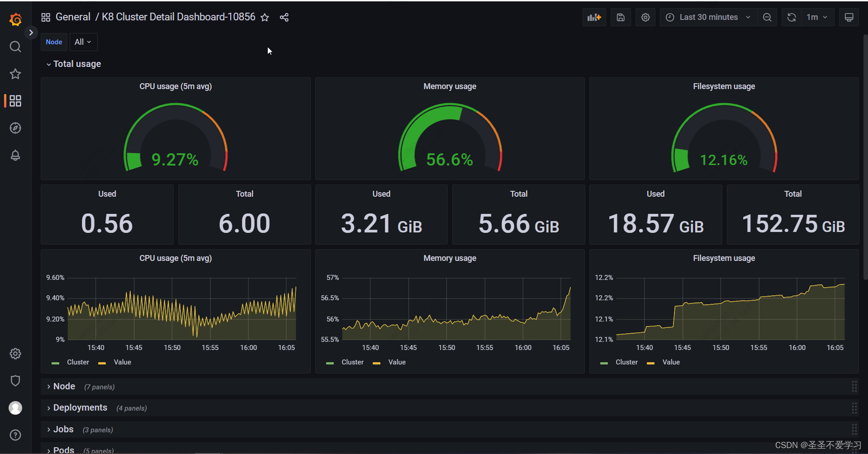Cycle view mode with the monitor icon
The height and width of the screenshot is (454, 868).
849,17
